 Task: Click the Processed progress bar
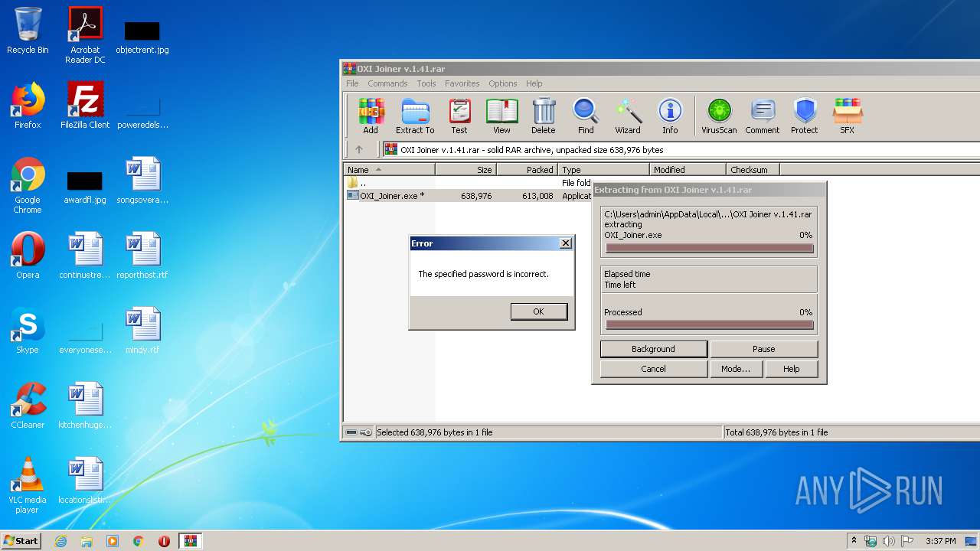pyautogui.click(x=709, y=324)
